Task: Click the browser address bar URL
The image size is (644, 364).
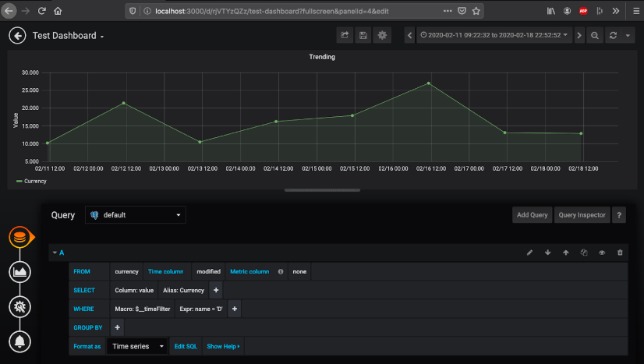Action: [x=271, y=11]
